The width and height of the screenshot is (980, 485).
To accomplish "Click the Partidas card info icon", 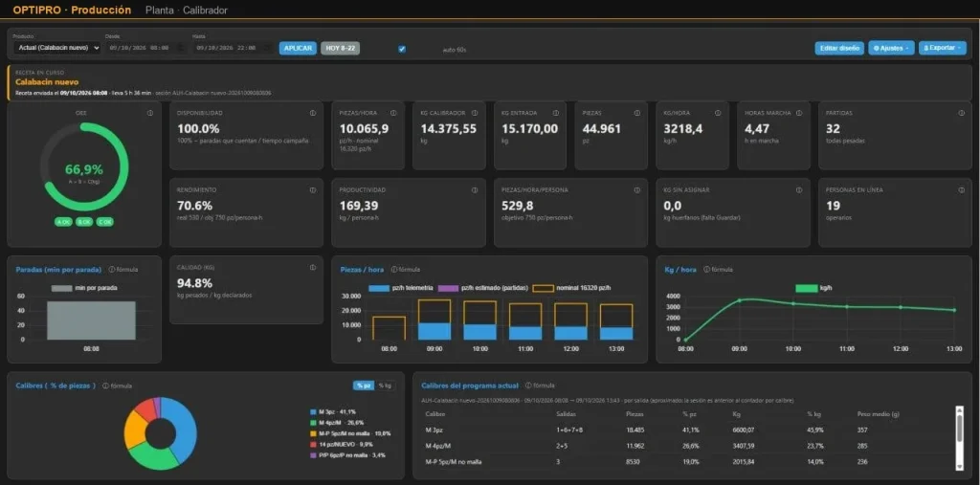I will 961,113.
